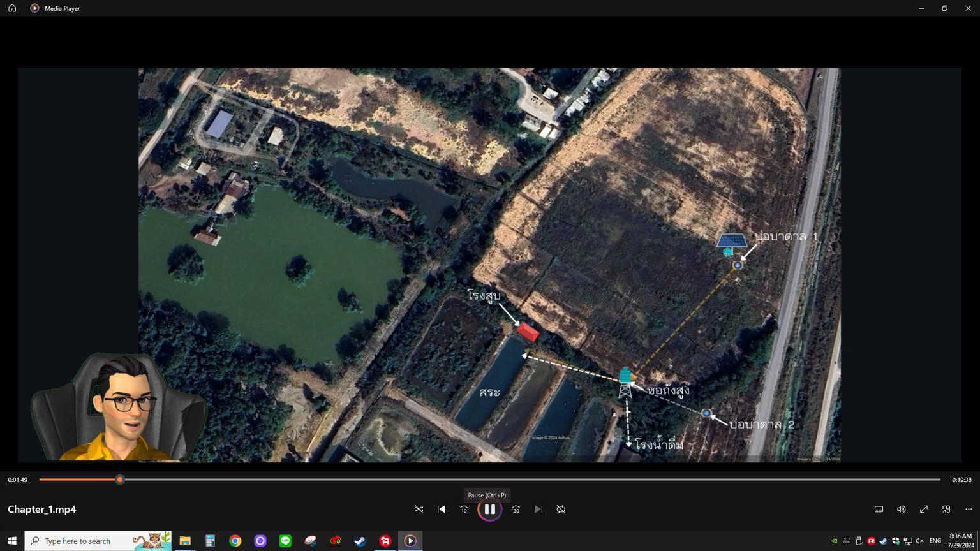This screenshot has height=551, width=980.
Task: Open Google Chrome from the taskbar
Action: point(235,541)
